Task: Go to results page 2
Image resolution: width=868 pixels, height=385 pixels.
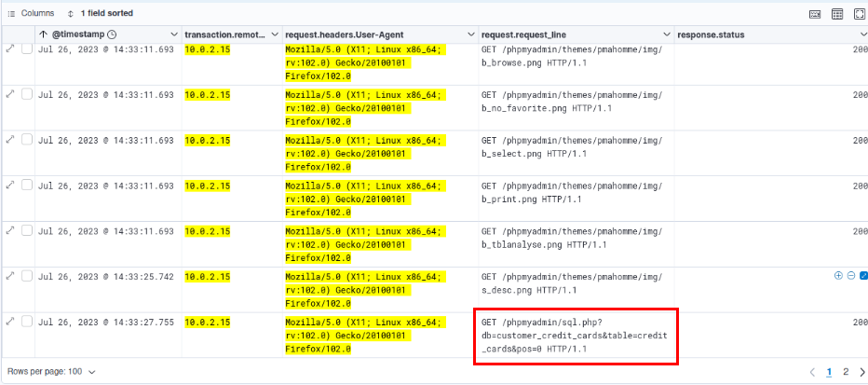Action: 845,372
